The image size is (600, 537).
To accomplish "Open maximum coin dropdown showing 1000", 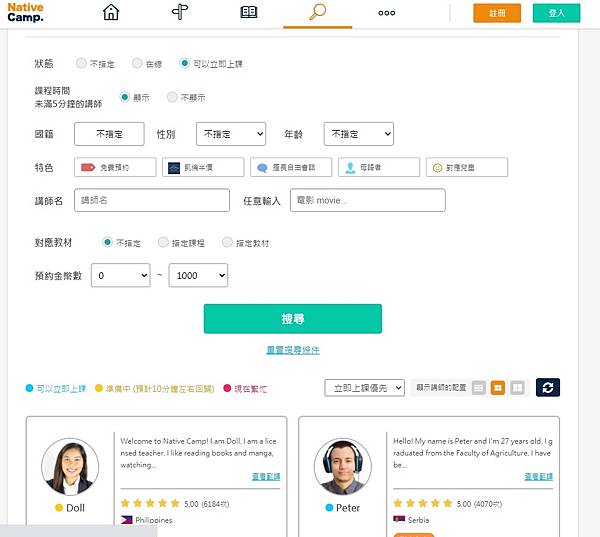I will [x=198, y=275].
